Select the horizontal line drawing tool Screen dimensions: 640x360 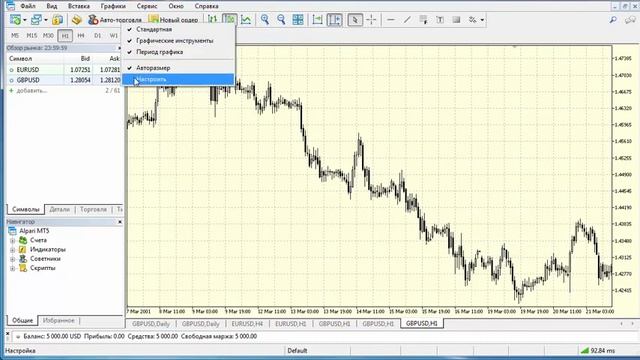click(x=391, y=20)
